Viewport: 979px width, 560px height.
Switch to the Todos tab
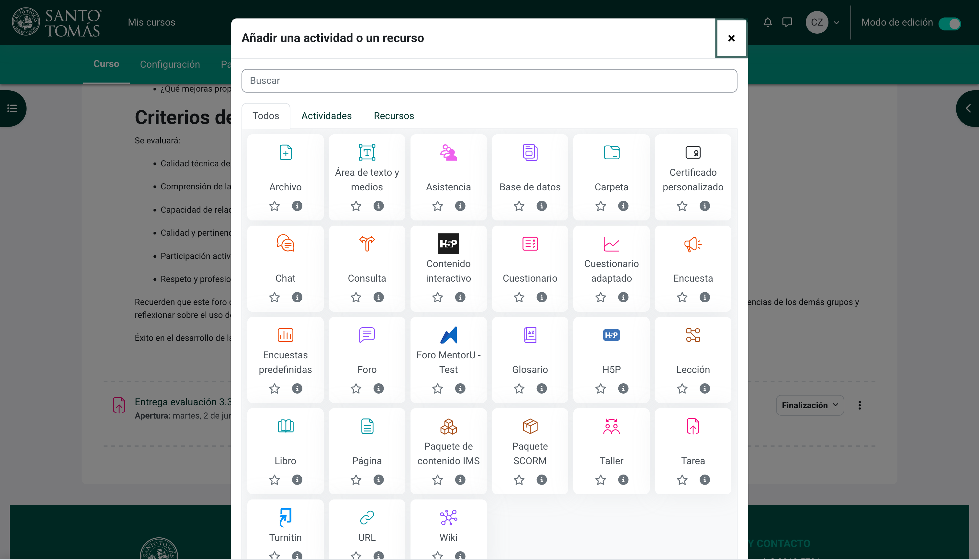point(266,116)
